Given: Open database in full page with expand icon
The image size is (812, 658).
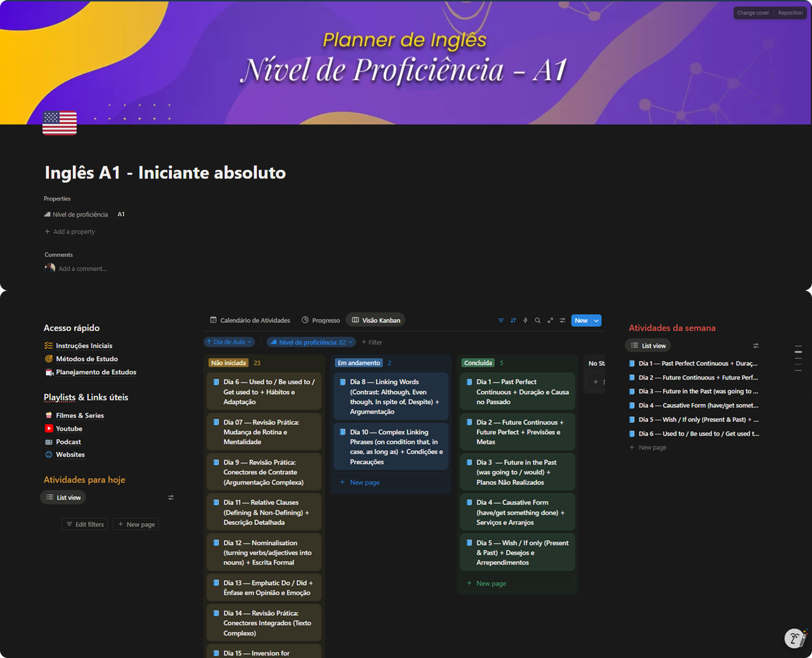Looking at the screenshot, I should click(550, 320).
